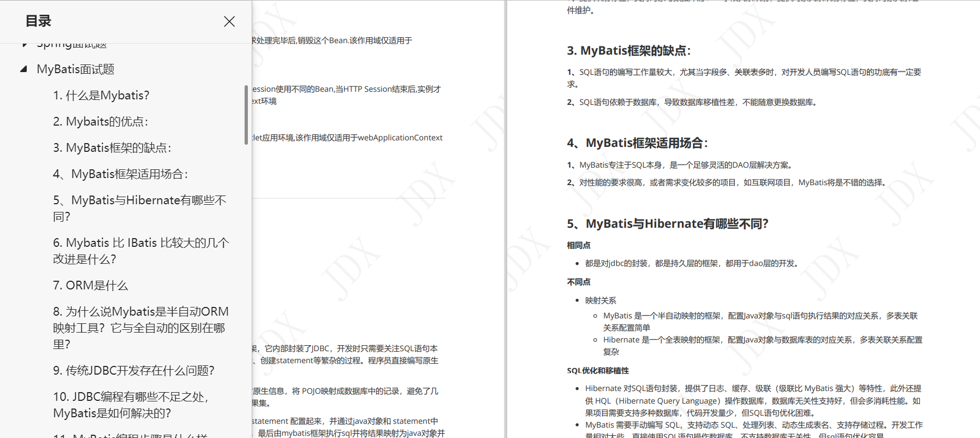
Task: Go to 2. Mybaits的优点: outline entry
Action: (x=100, y=122)
